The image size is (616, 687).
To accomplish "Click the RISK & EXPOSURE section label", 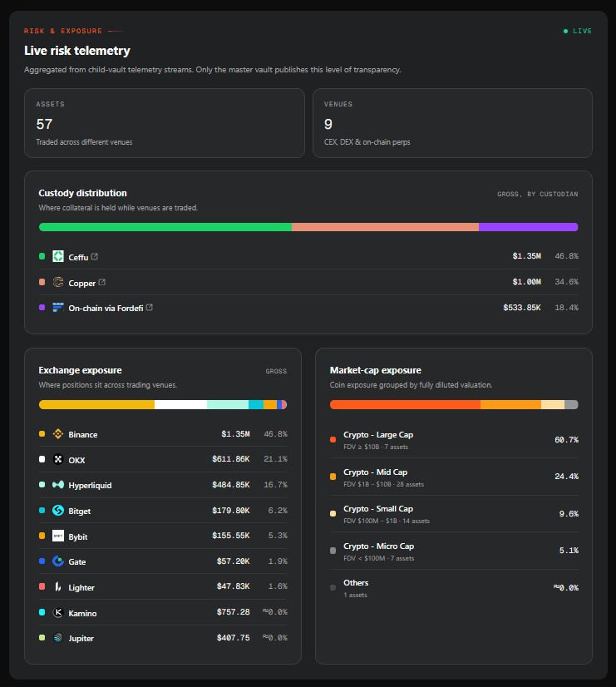I will 63,31.
